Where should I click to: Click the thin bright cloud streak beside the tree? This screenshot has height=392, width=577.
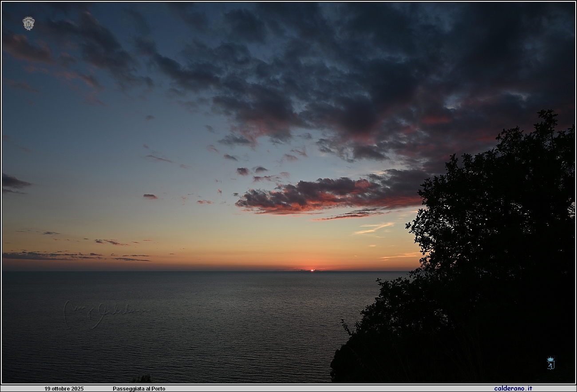coord(373,228)
